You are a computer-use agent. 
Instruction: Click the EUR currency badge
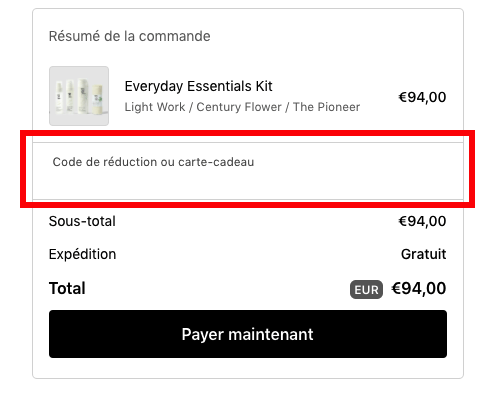coord(366,290)
